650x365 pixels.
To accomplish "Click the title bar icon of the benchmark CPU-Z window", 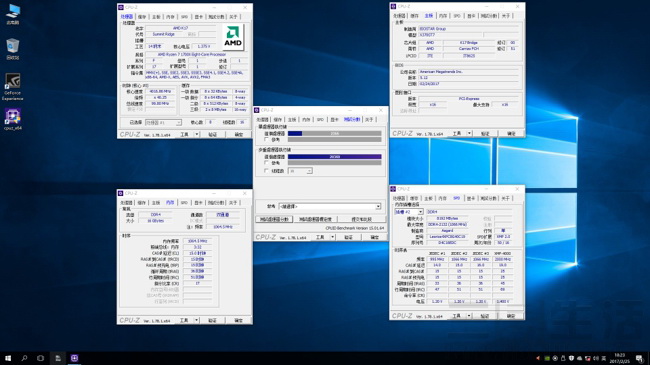I will point(257,110).
